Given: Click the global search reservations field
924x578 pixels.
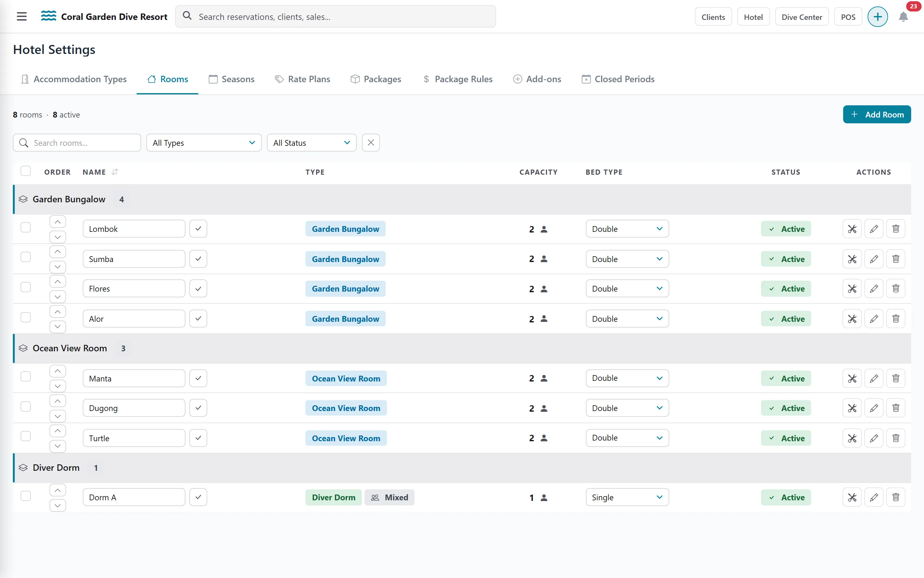Looking at the screenshot, I should pos(335,16).
